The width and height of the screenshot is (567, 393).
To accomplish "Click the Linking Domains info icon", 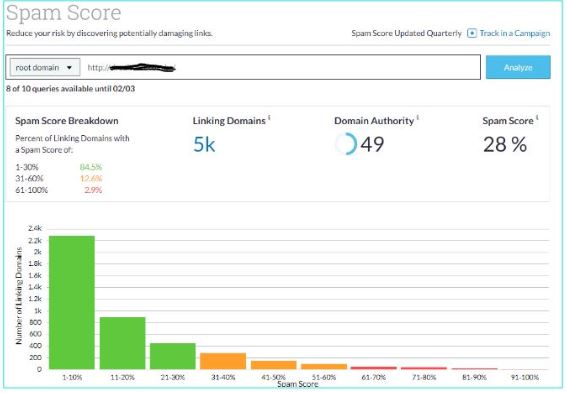I will pyautogui.click(x=269, y=117).
